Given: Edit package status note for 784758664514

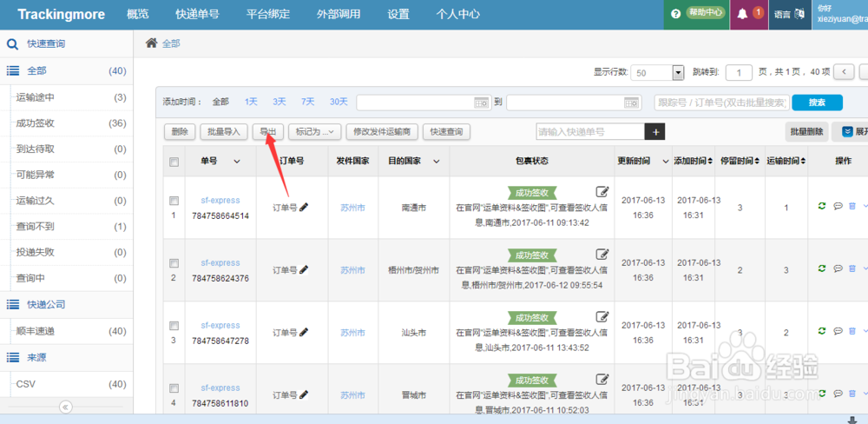Looking at the screenshot, I should [602, 192].
